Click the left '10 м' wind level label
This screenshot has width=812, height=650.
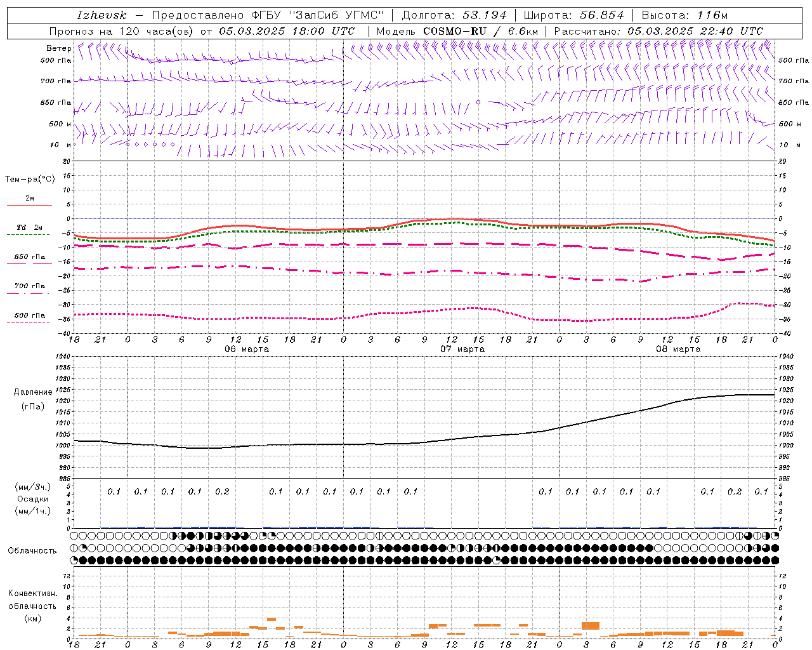61,145
